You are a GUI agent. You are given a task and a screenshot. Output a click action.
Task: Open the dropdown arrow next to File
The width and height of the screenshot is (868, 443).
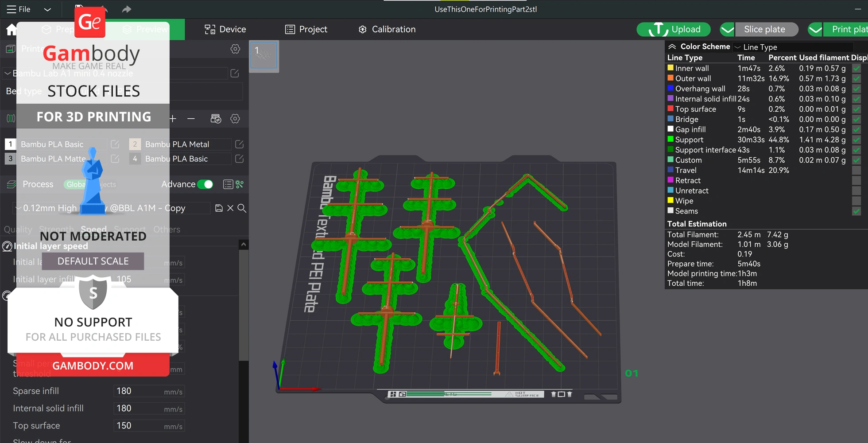(47, 9)
